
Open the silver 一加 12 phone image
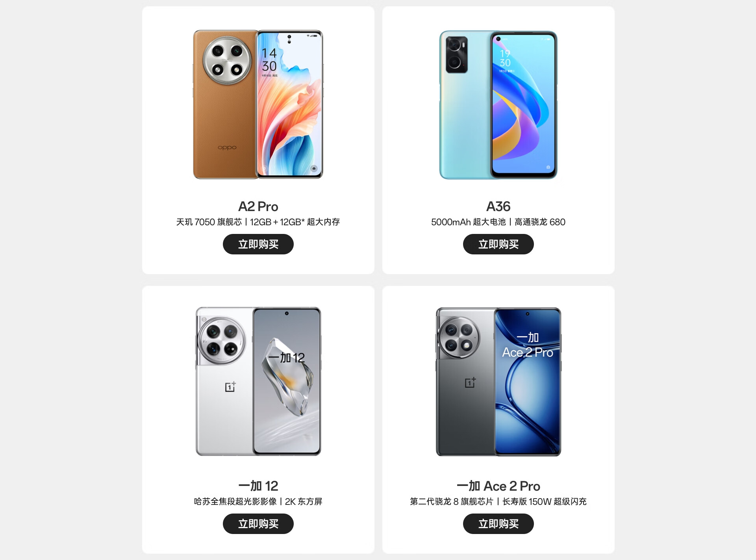[x=258, y=381]
